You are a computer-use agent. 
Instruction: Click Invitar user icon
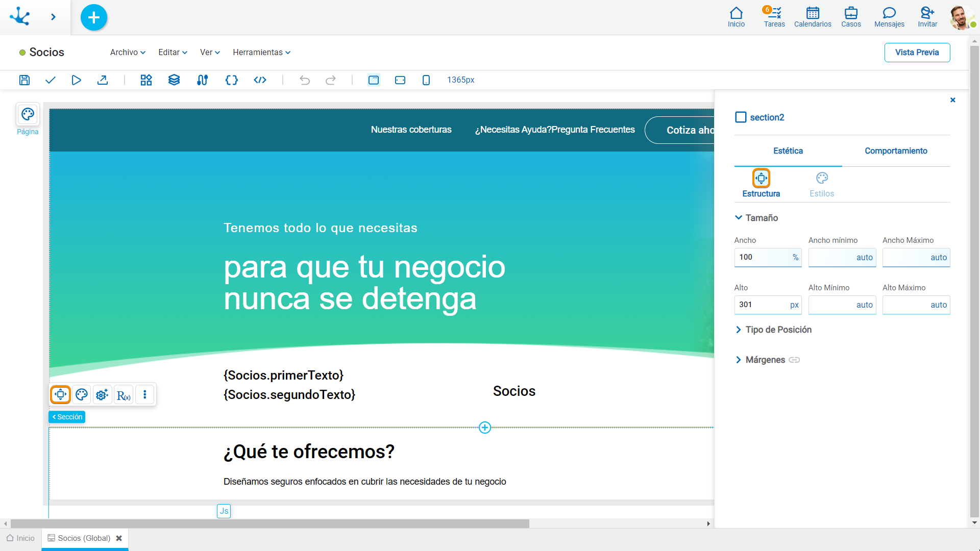tap(927, 17)
